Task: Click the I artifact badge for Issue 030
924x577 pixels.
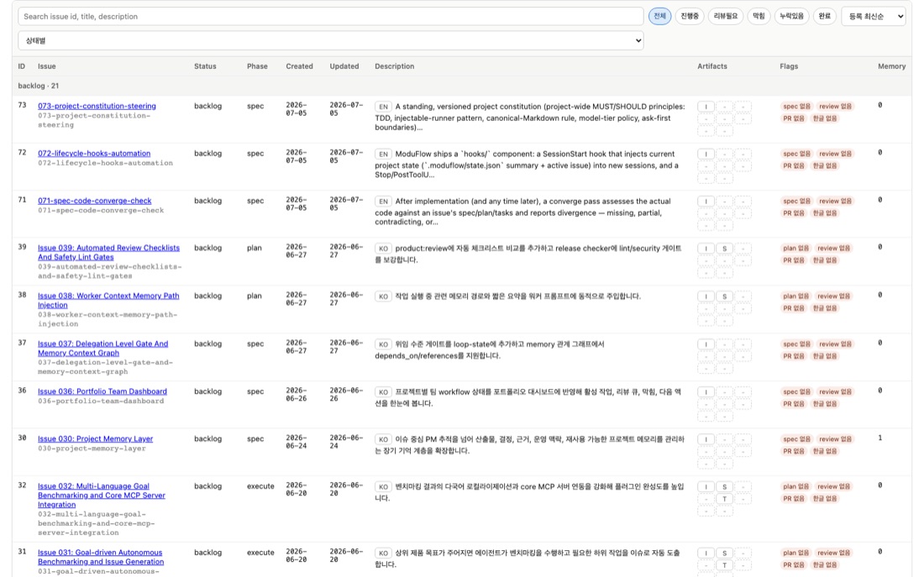Action: [706, 439]
